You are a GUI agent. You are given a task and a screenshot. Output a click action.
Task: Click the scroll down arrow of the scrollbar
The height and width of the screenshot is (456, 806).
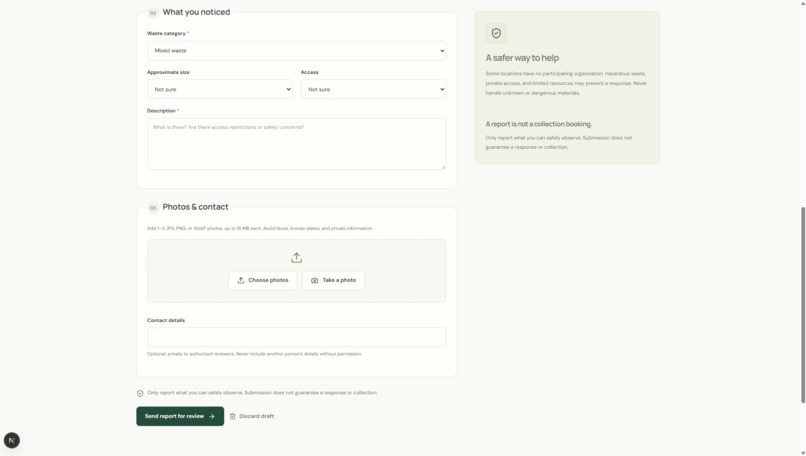[803, 452]
